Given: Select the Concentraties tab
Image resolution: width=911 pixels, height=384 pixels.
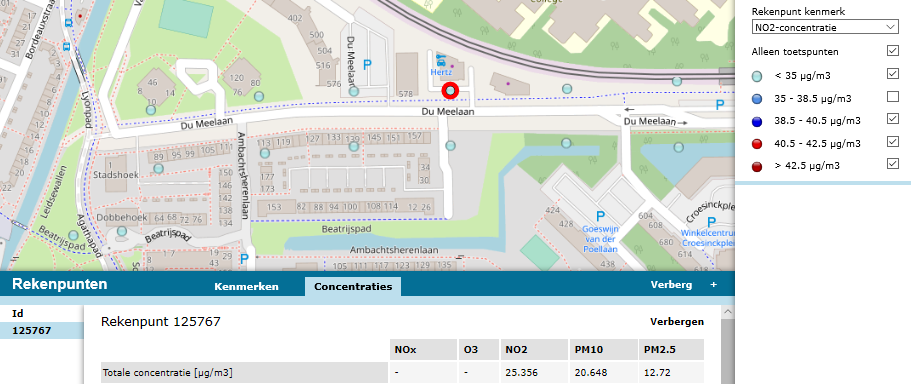Looking at the screenshot, I should (353, 286).
